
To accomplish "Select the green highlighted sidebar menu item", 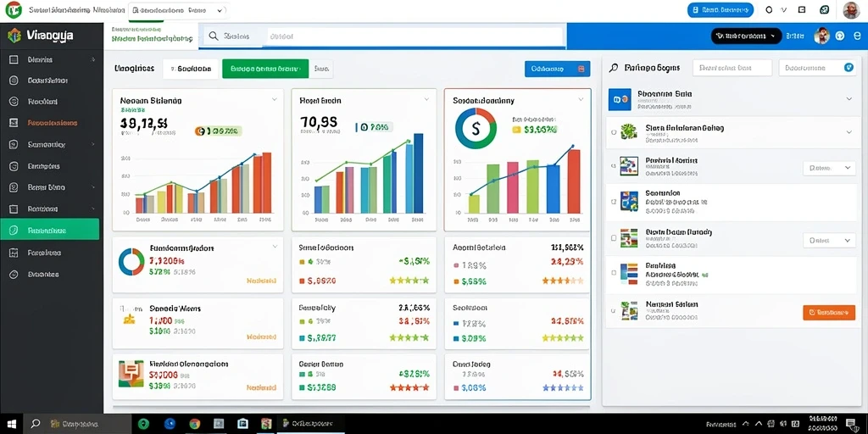I will [50, 229].
